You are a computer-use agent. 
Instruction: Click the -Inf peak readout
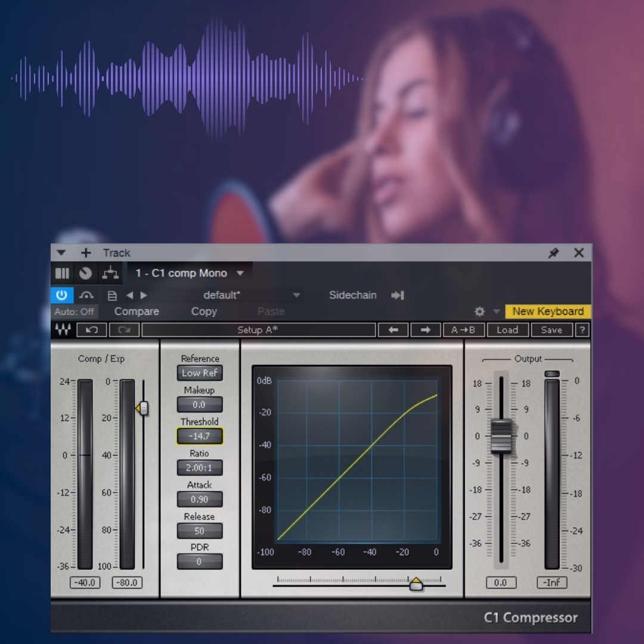click(x=552, y=583)
